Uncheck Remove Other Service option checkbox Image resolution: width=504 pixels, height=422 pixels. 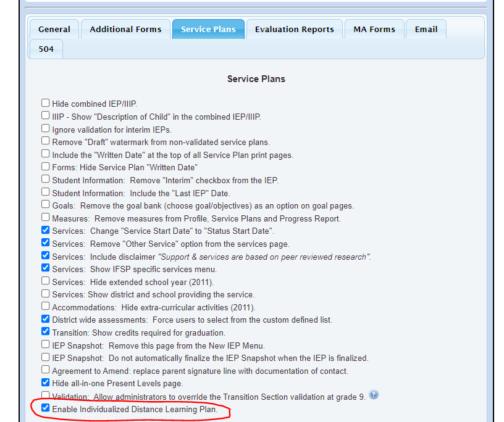click(x=45, y=242)
